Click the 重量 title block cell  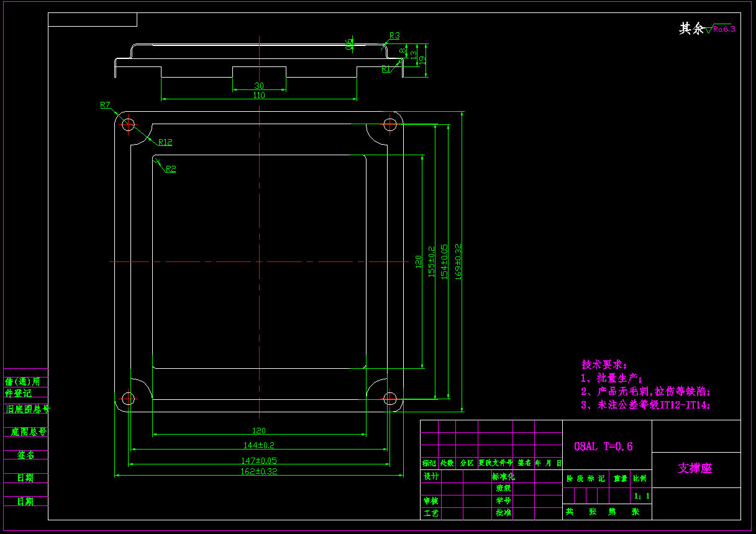621,479
